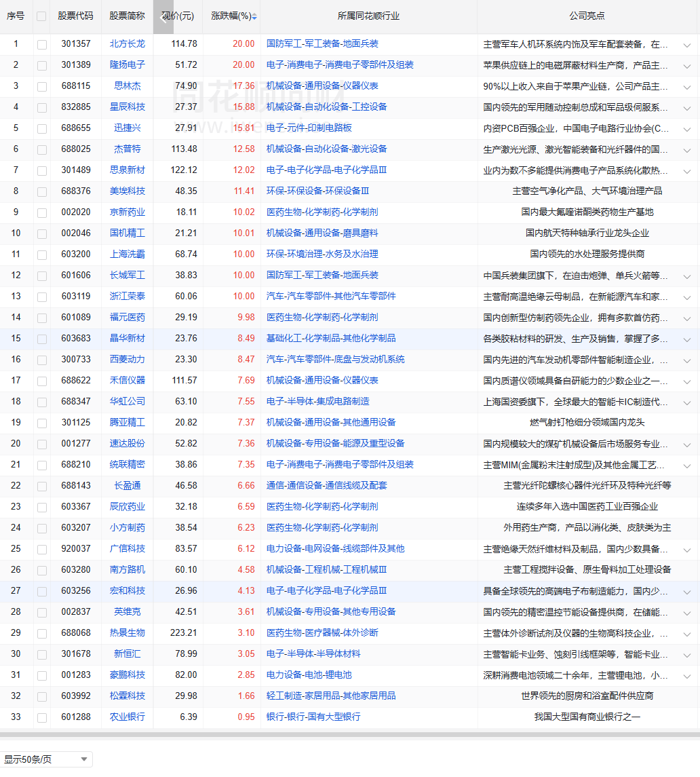Click price value 114.78
The width and height of the screenshot is (700, 777).
[184, 43]
